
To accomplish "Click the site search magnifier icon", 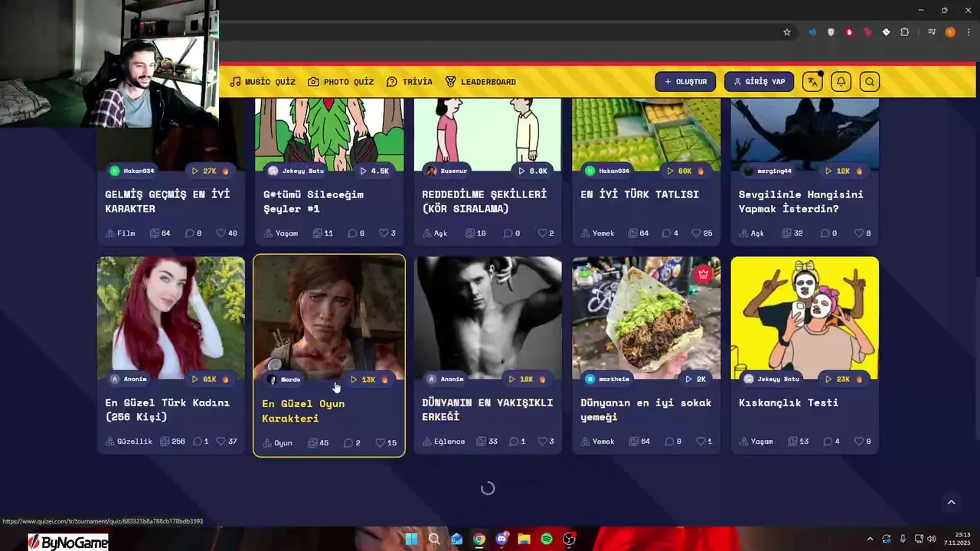I will coord(869,82).
